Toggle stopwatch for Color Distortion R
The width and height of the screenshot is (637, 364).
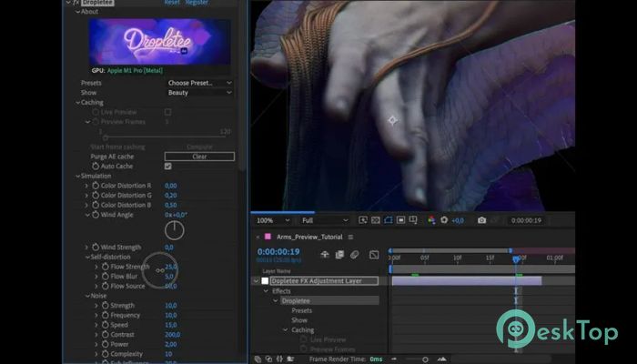pyautogui.click(x=96, y=186)
